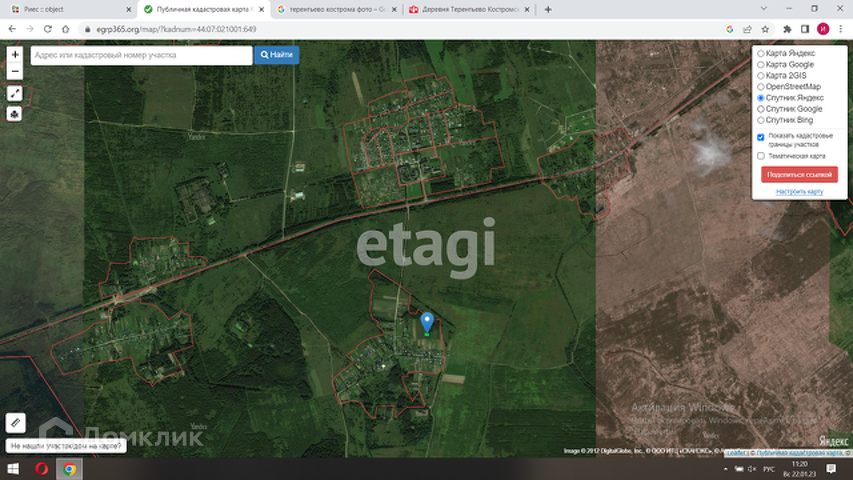Click the Google icon in address bar
The width and height of the screenshot is (853, 480).
730,29
